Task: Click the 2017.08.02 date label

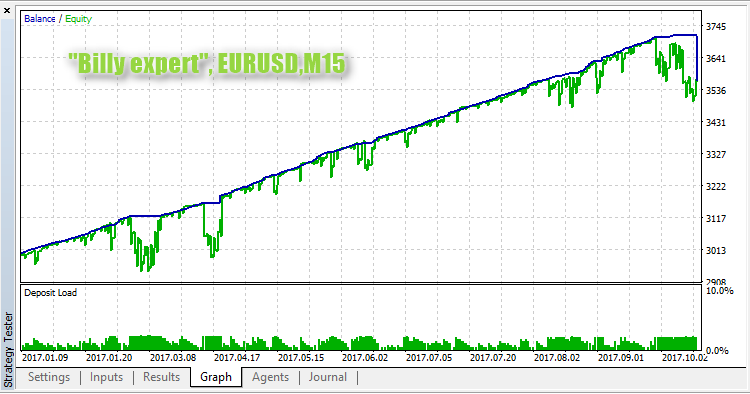Action: [x=557, y=358]
